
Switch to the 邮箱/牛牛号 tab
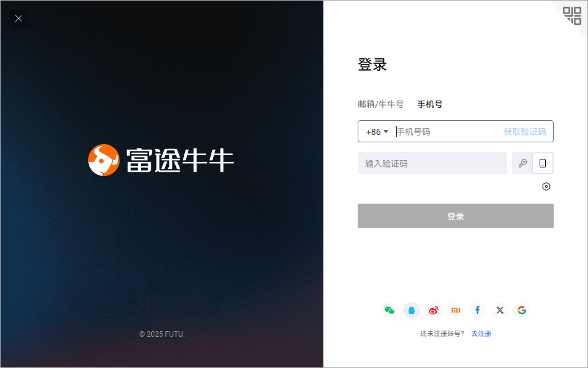(x=380, y=104)
